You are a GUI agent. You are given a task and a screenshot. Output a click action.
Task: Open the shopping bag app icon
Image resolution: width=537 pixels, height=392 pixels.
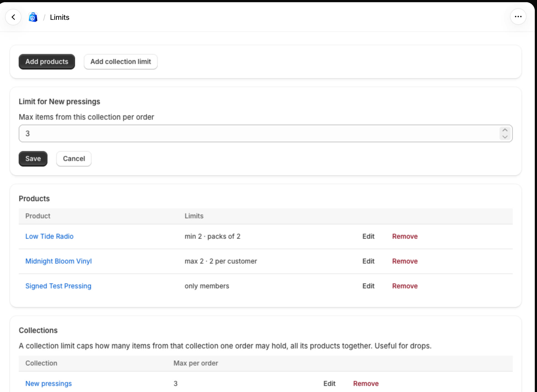pos(33,17)
